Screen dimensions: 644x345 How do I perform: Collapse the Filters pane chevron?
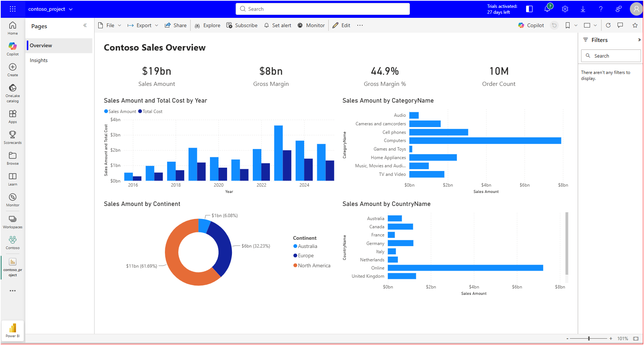[x=639, y=40]
